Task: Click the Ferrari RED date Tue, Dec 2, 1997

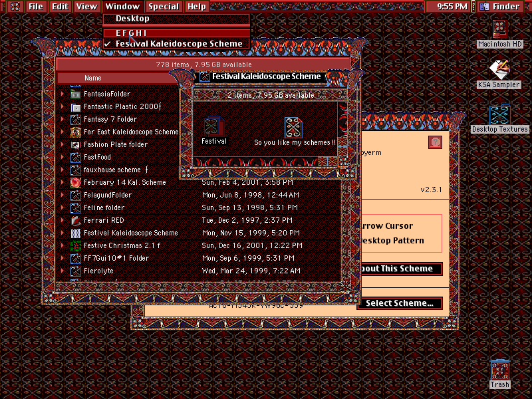Action: pyautogui.click(x=247, y=220)
